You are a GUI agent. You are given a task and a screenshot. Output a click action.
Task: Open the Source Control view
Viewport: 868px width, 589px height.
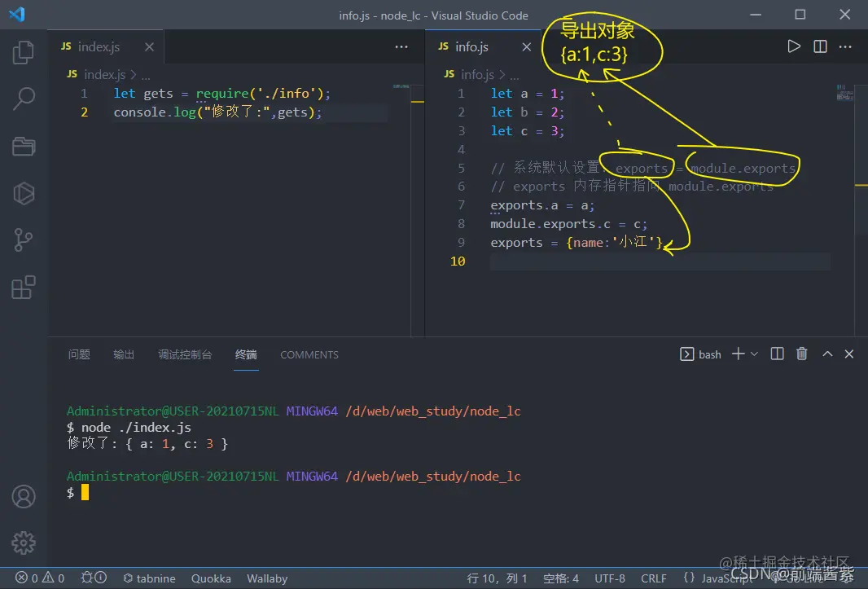tap(24, 240)
